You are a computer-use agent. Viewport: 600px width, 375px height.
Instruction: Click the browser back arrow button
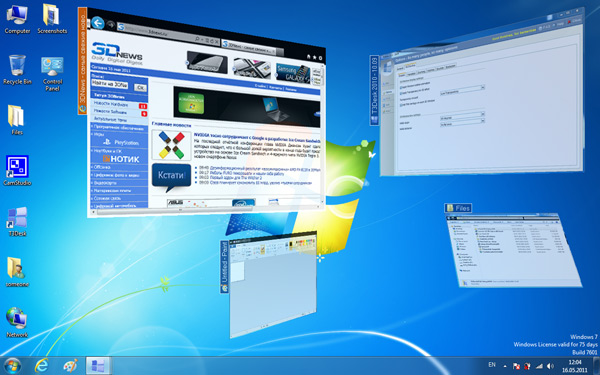[98, 23]
